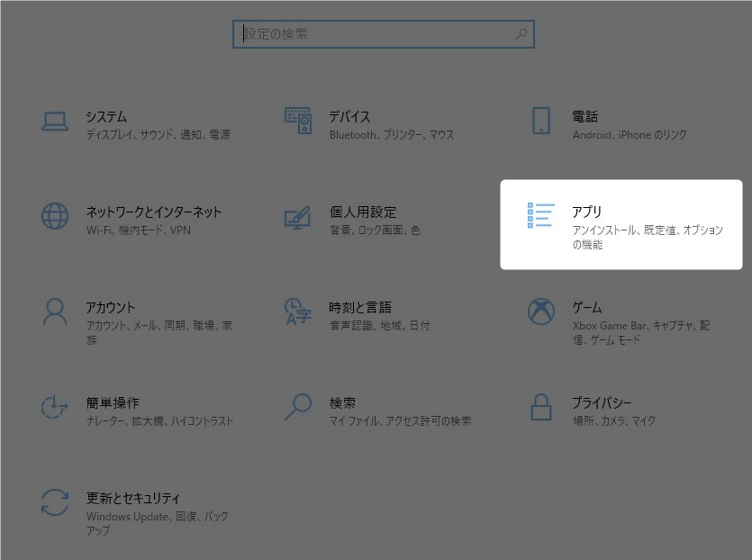Select the デバイス heading
752x560 pixels.
pyautogui.click(x=349, y=116)
